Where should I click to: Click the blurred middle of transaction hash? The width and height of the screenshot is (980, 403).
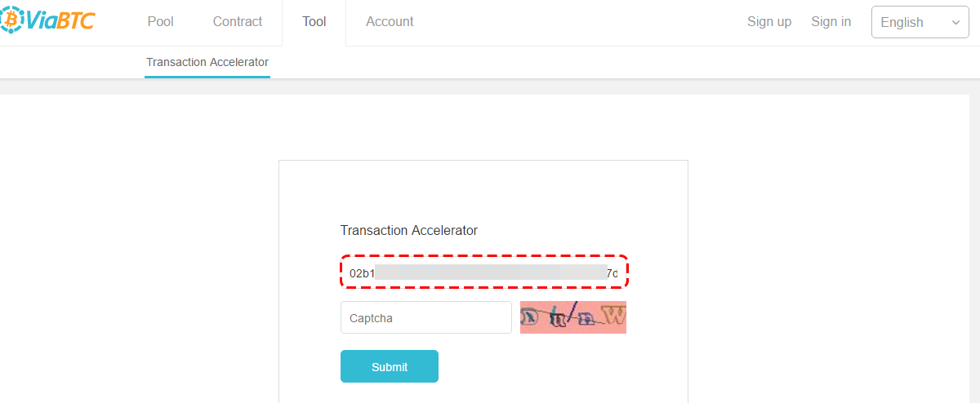[x=490, y=272]
